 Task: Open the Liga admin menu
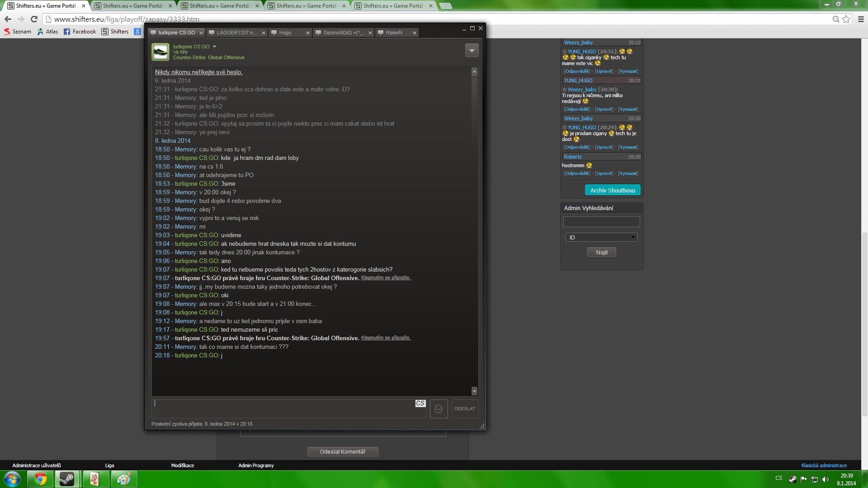pyautogui.click(x=109, y=465)
